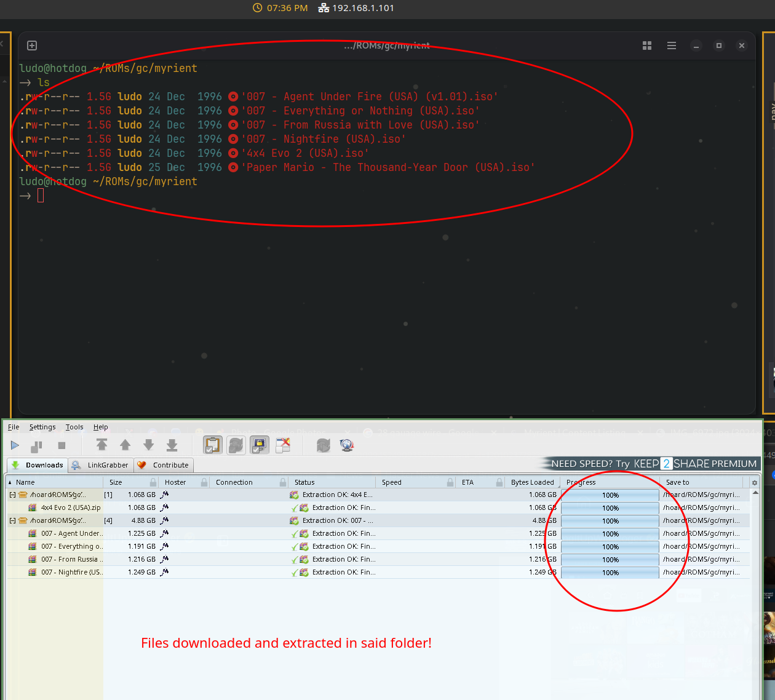Move selection up one position
Screen dimensions: 775x700
pos(125,445)
